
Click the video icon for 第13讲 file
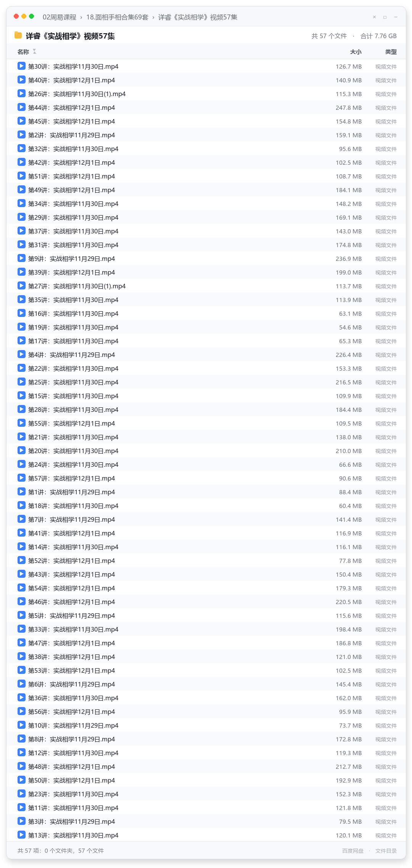pos(21,835)
